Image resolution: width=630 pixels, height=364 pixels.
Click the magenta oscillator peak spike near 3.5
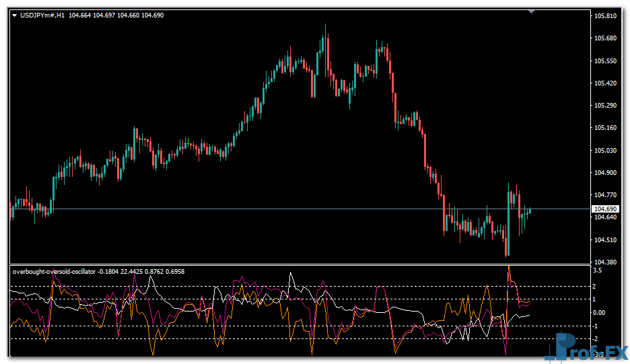pos(509,270)
